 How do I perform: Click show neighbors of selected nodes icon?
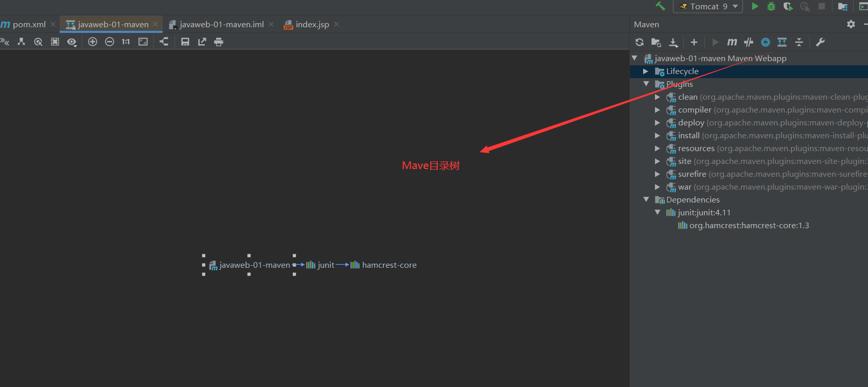pos(38,42)
